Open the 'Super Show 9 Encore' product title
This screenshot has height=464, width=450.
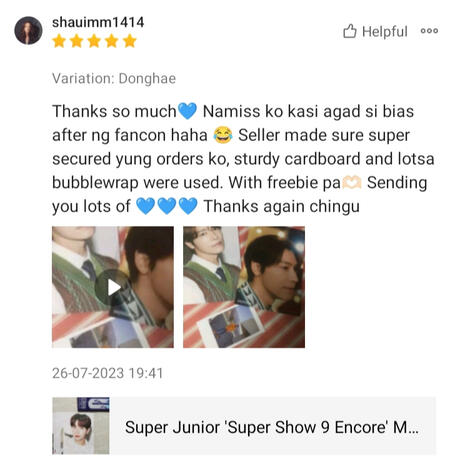(x=272, y=427)
